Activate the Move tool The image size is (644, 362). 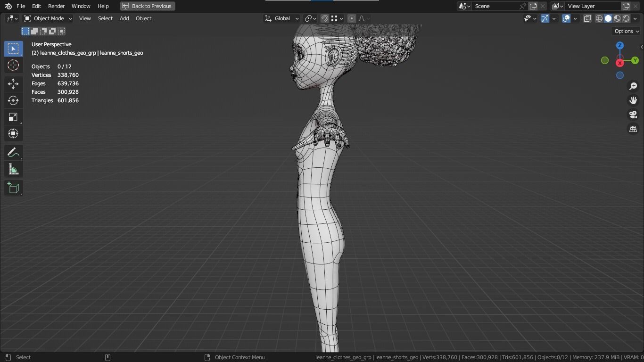pos(13,84)
